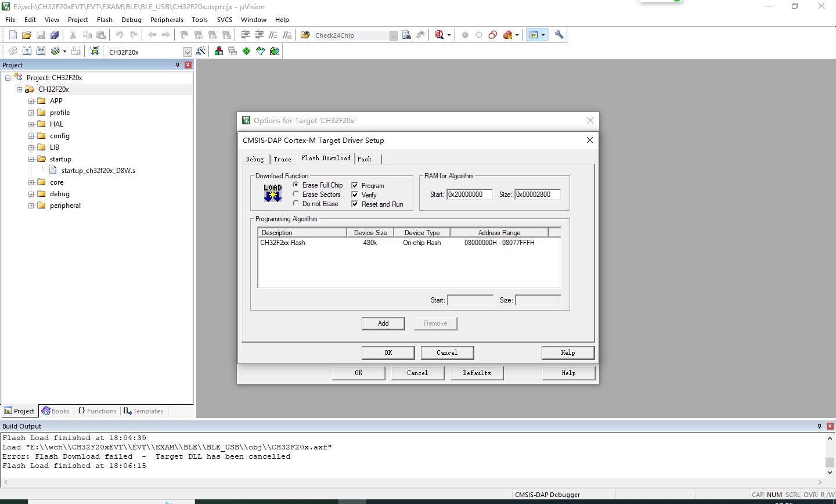Select Erase Sectors radio button
The width and height of the screenshot is (836, 504).
296,194
